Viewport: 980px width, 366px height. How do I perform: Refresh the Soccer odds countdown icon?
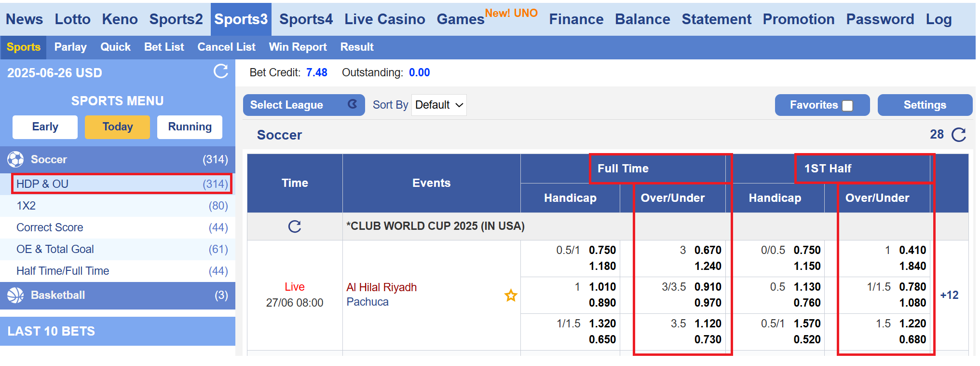(x=959, y=135)
